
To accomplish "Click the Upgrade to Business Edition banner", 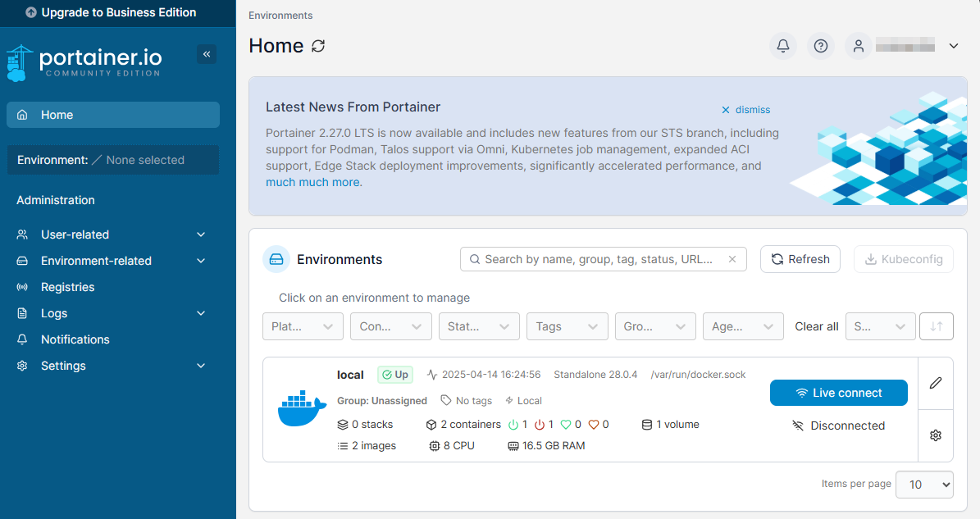I will pyautogui.click(x=112, y=12).
